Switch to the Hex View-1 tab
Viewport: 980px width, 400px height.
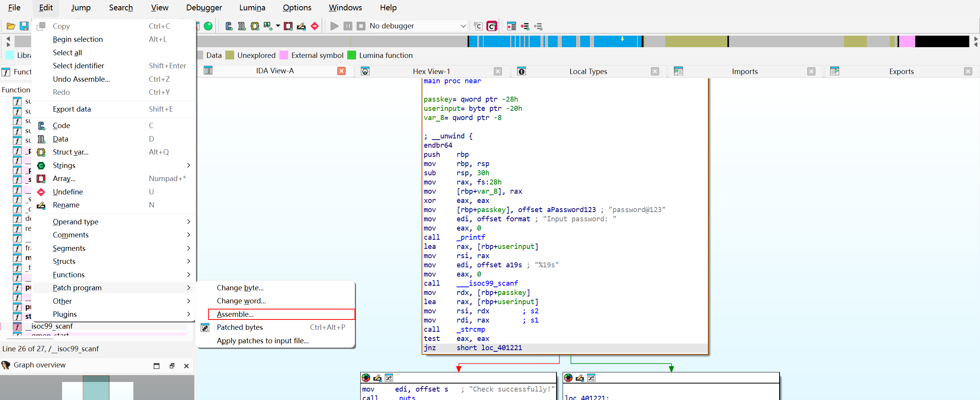[x=431, y=71]
